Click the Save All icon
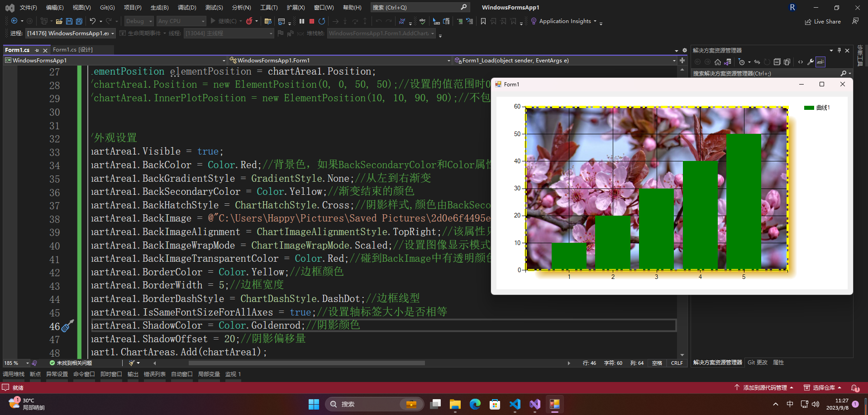This screenshot has width=868, height=415. 79,21
